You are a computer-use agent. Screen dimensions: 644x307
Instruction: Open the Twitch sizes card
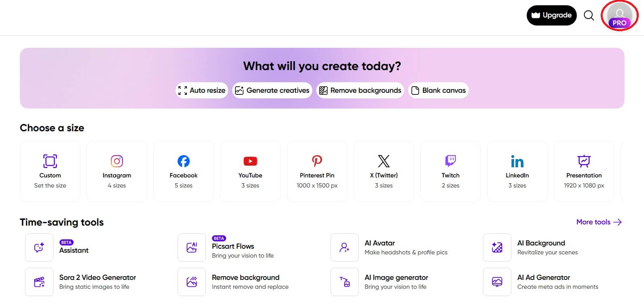coord(451,171)
